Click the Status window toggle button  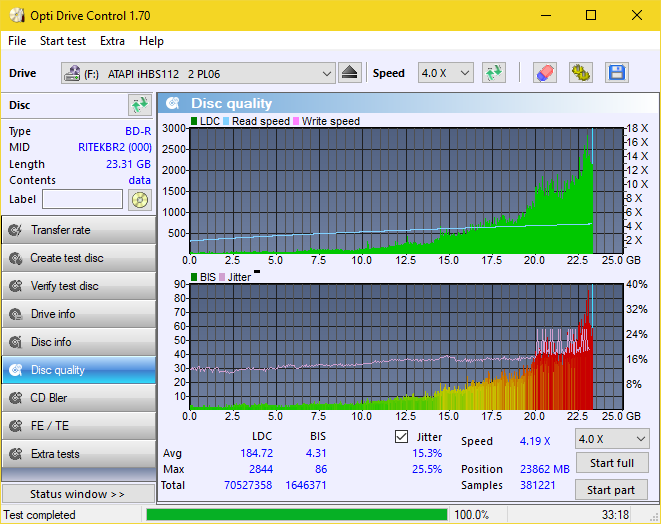click(x=78, y=494)
